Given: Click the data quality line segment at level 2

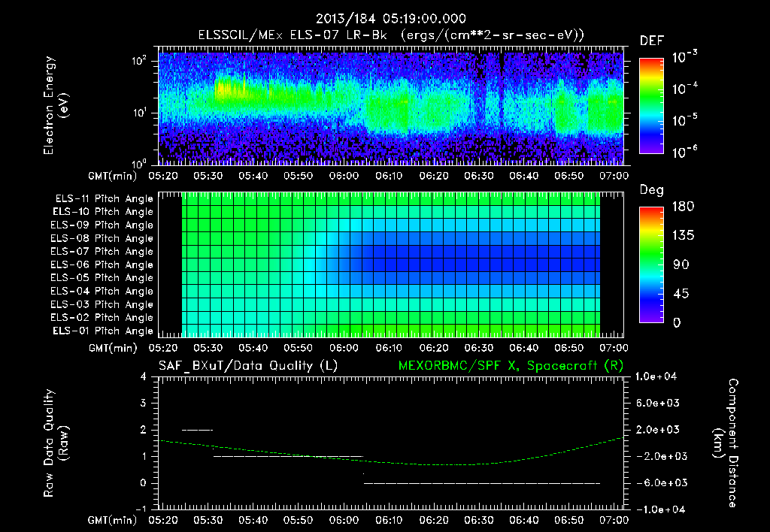Looking at the screenshot, I should pos(198,430).
